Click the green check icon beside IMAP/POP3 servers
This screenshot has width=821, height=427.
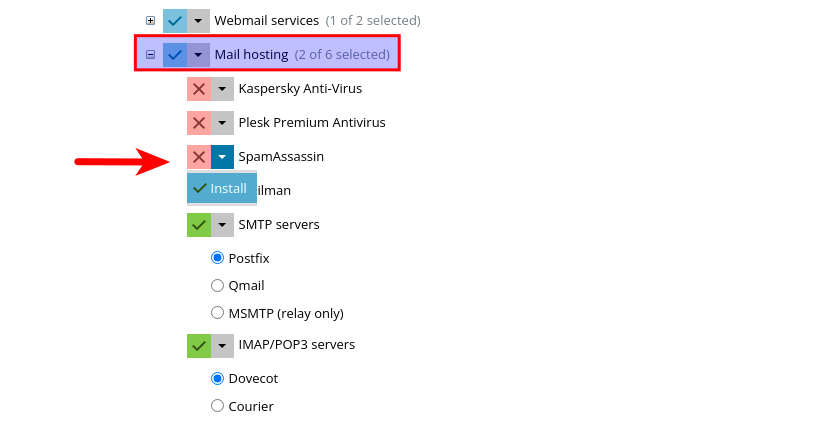pyautogui.click(x=199, y=345)
